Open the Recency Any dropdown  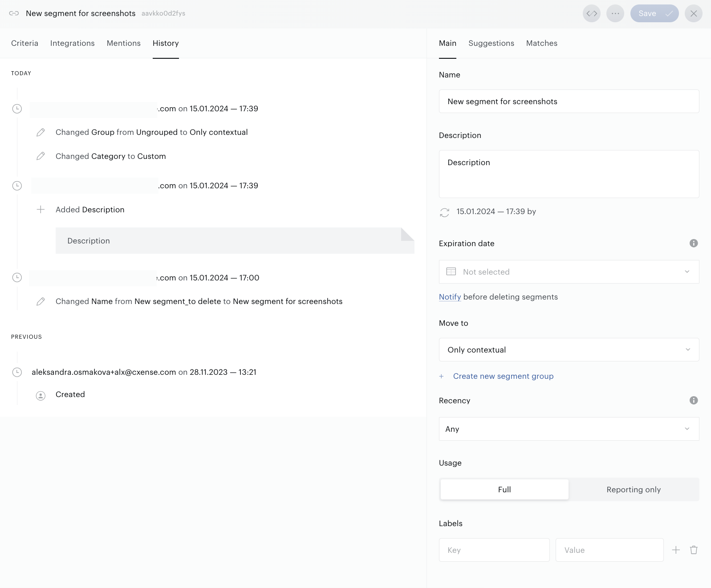569,429
